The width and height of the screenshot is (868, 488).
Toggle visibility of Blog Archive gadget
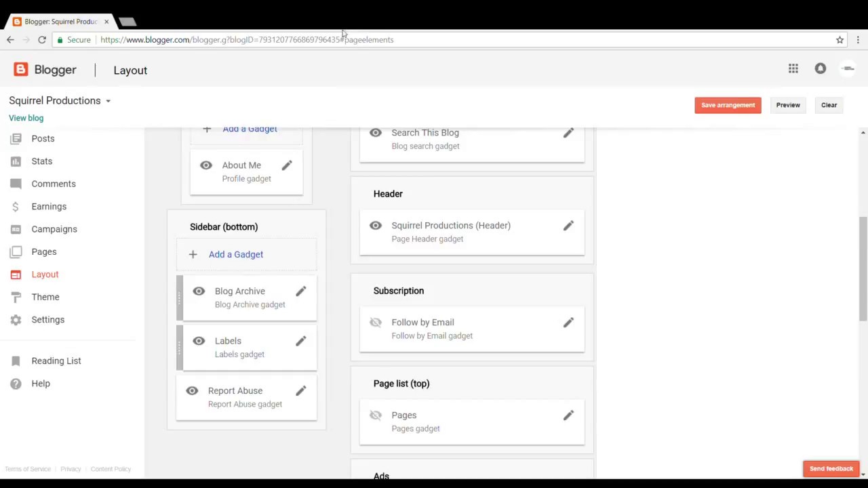click(x=199, y=291)
